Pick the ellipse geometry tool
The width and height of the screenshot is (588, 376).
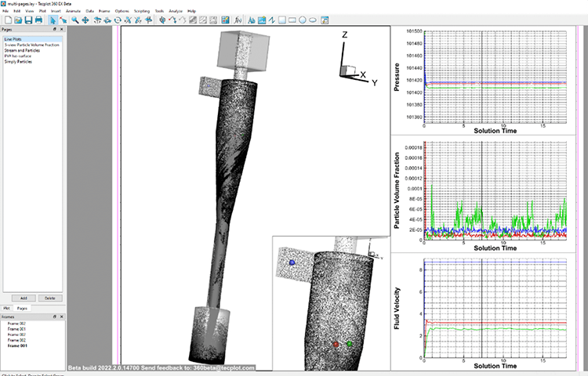(313, 20)
